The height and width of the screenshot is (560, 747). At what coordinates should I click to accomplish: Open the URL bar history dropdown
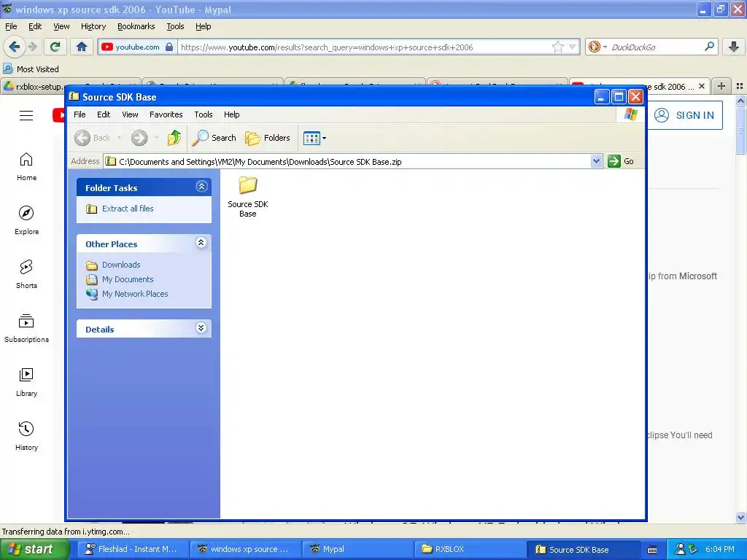[573, 47]
